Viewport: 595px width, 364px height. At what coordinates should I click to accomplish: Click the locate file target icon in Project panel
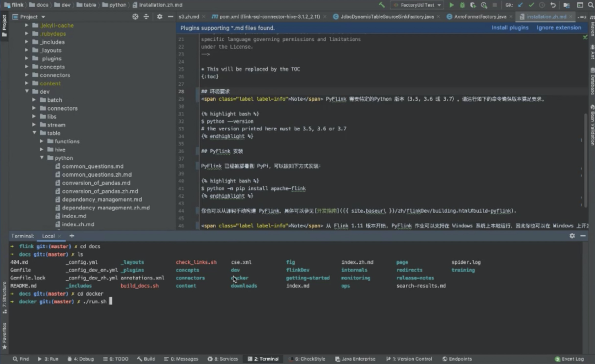[x=135, y=17]
